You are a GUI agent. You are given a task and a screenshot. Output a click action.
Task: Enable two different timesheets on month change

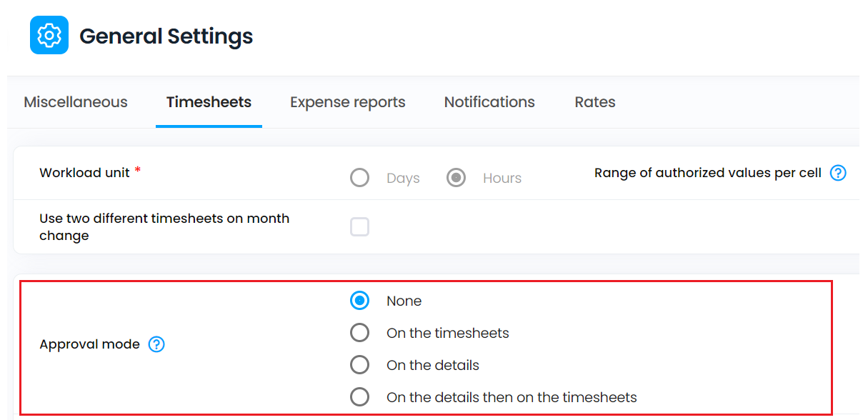(x=360, y=227)
